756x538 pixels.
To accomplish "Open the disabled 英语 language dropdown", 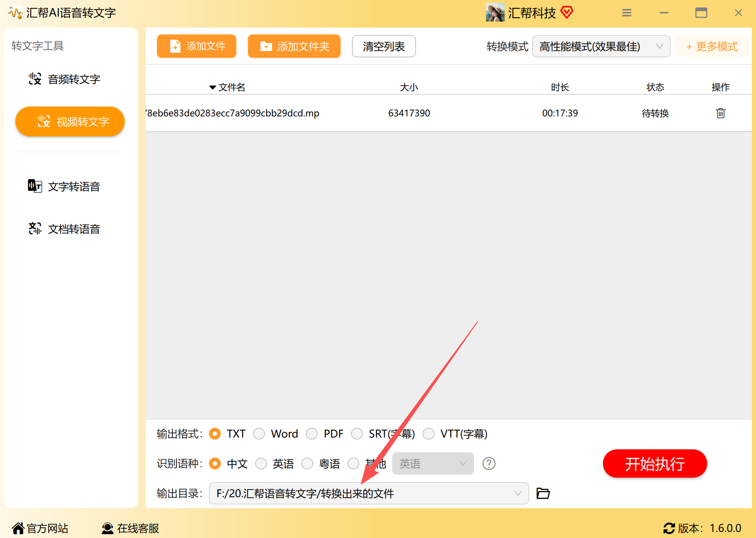I will click(x=433, y=463).
